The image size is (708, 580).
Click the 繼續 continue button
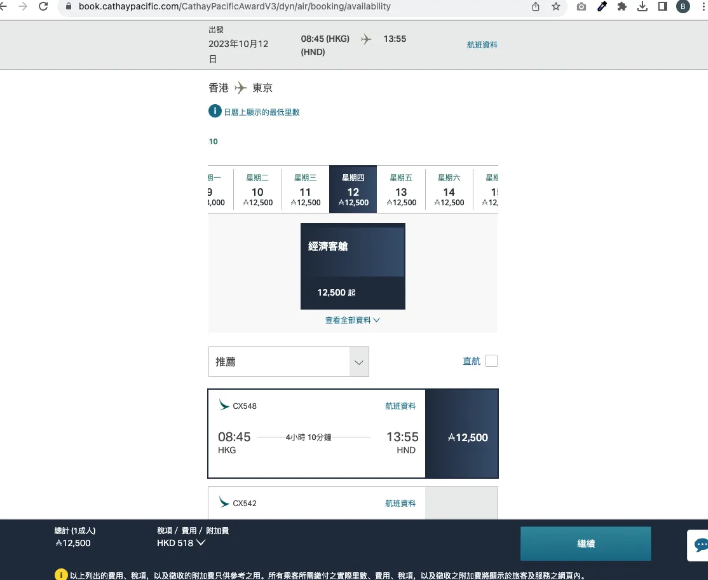585,544
